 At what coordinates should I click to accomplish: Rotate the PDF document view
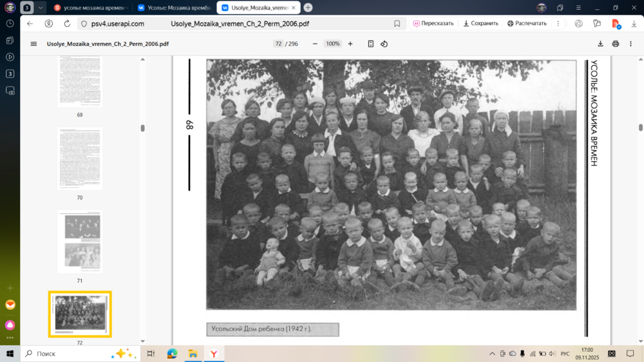384,44
